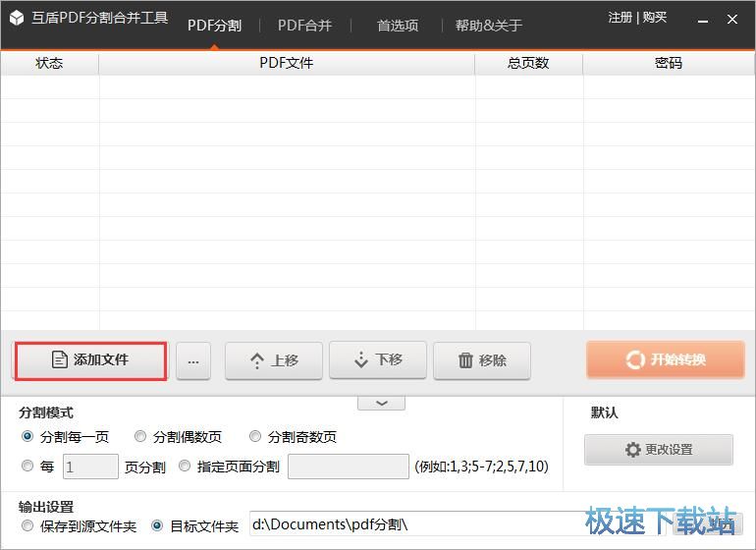Click the 注册 register link
Image resolution: width=756 pixels, height=550 pixels.
620,18
